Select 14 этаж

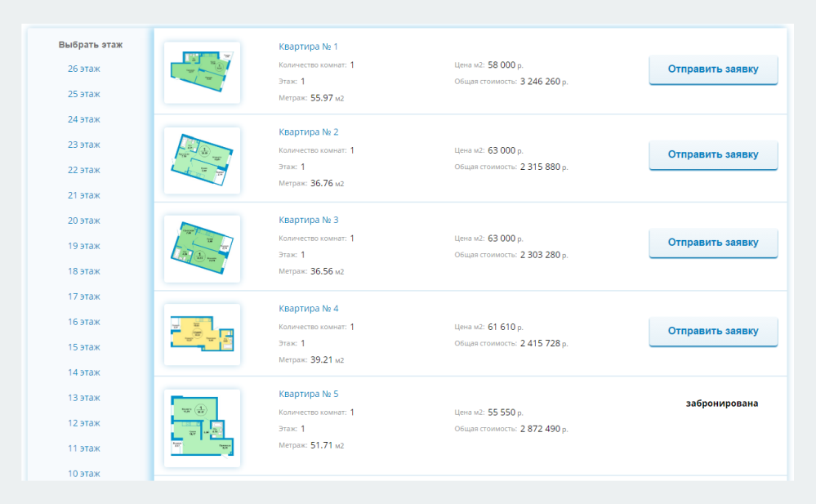click(84, 372)
